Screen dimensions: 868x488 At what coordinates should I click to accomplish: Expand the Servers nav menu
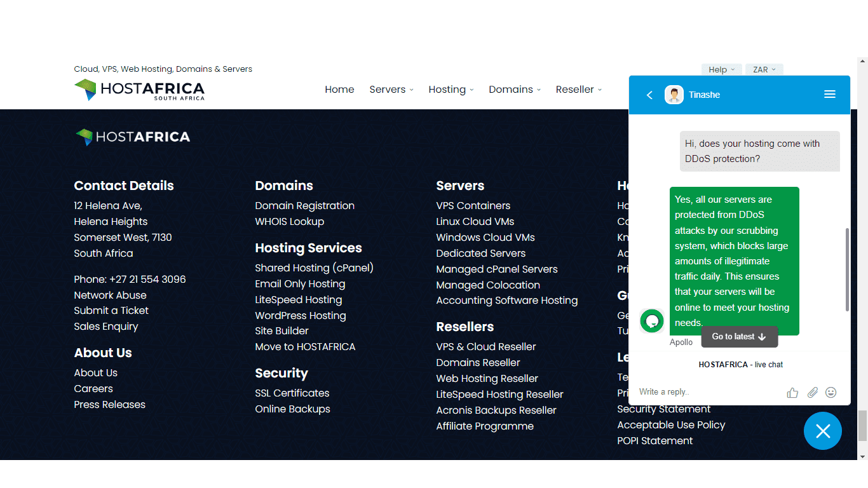[x=391, y=90]
